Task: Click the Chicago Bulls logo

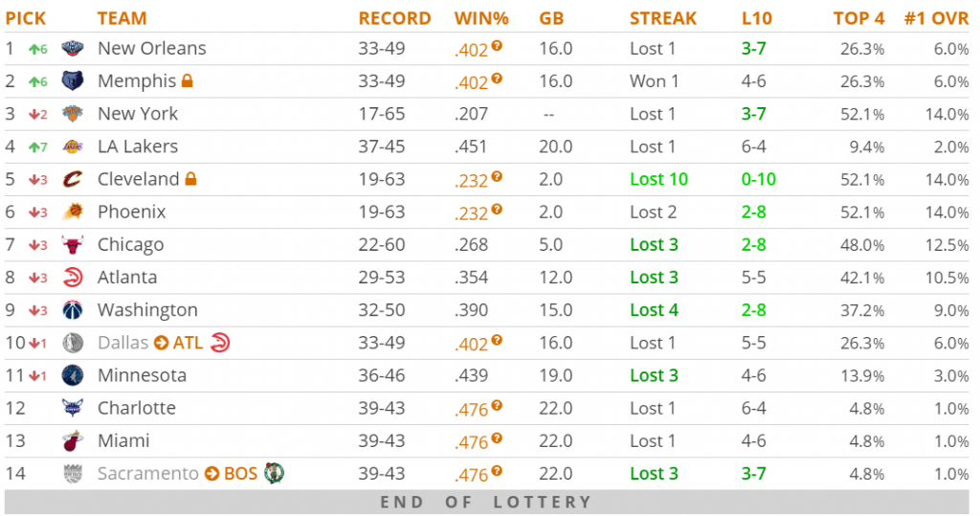Action: click(73, 244)
